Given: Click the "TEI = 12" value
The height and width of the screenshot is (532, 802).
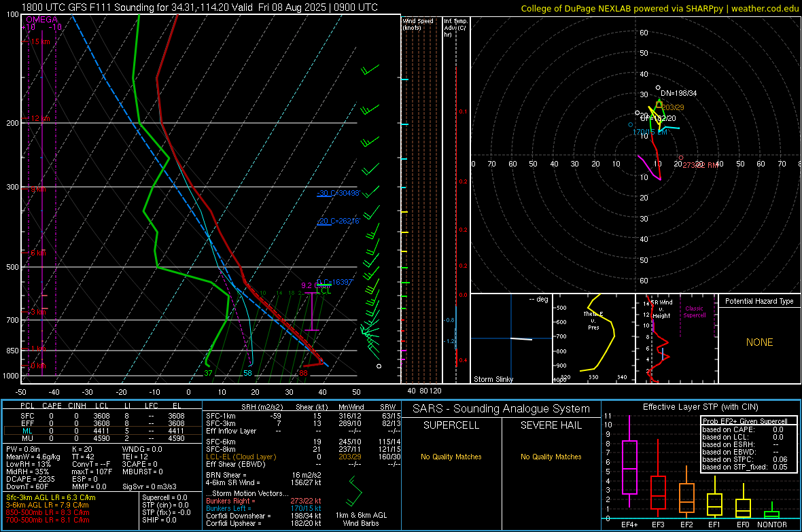Looking at the screenshot, I should point(135,457).
